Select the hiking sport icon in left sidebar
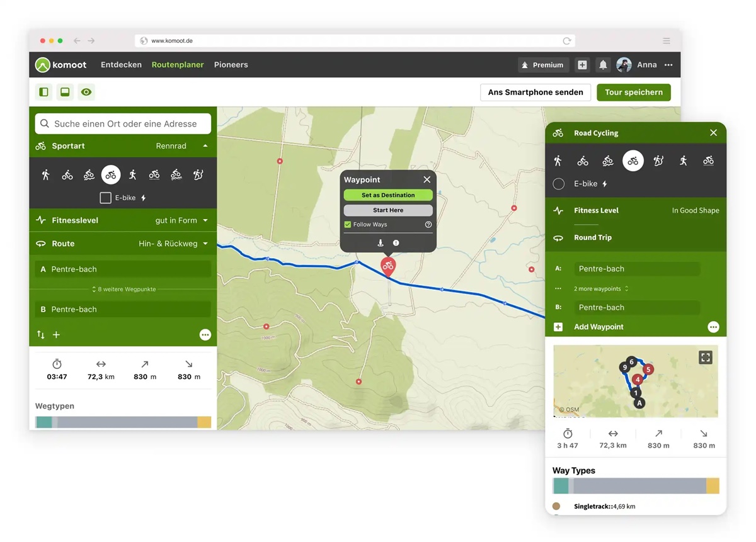The image size is (756, 542). click(x=45, y=175)
